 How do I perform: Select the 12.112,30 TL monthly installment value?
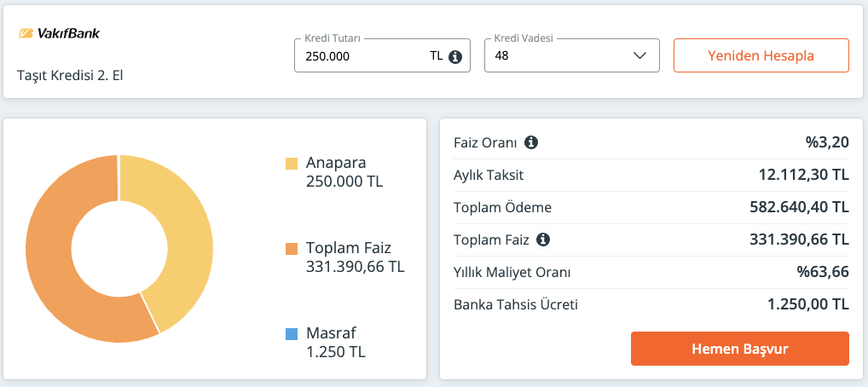click(803, 175)
